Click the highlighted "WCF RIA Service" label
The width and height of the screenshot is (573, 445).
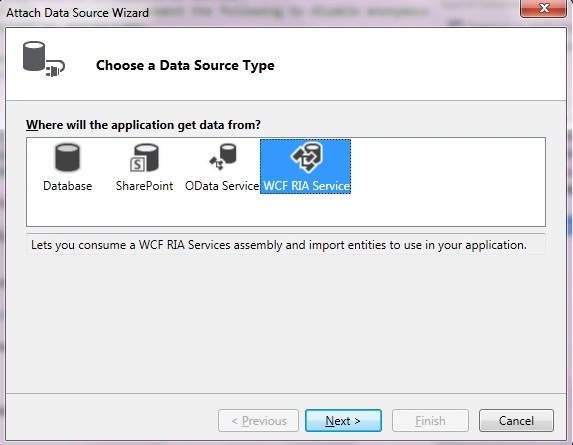[306, 186]
